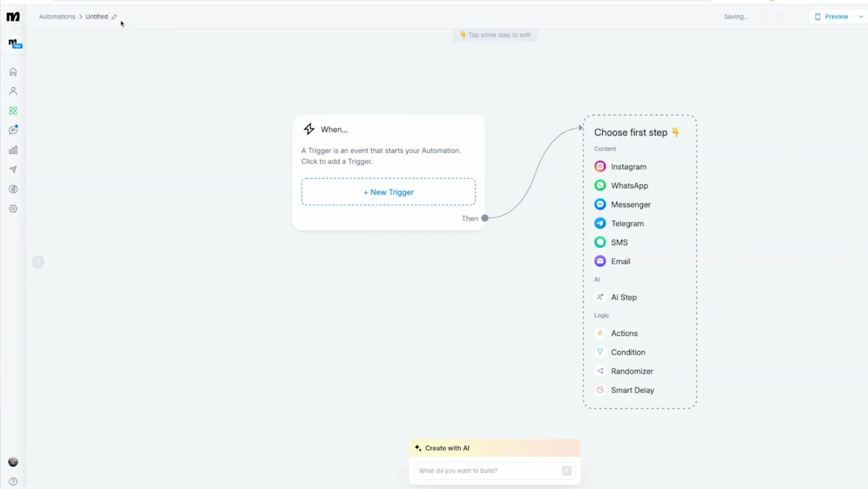Open the Home dashboard from the sidebar
The height and width of the screenshot is (489, 868).
pyautogui.click(x=13, y=71)
